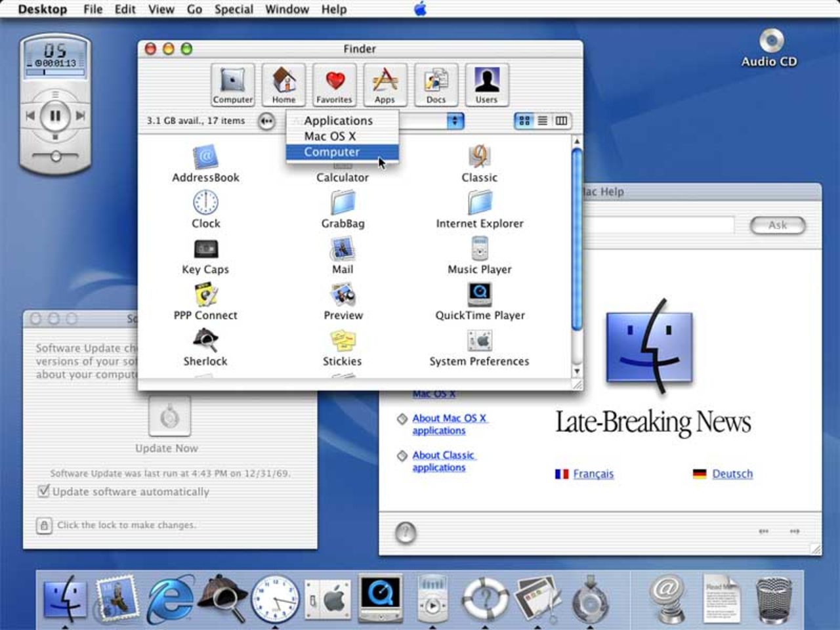Open the Computer toolbar icon in Finder
The width and height of the screenshot is (840, 630).
[x=232, y=84]
